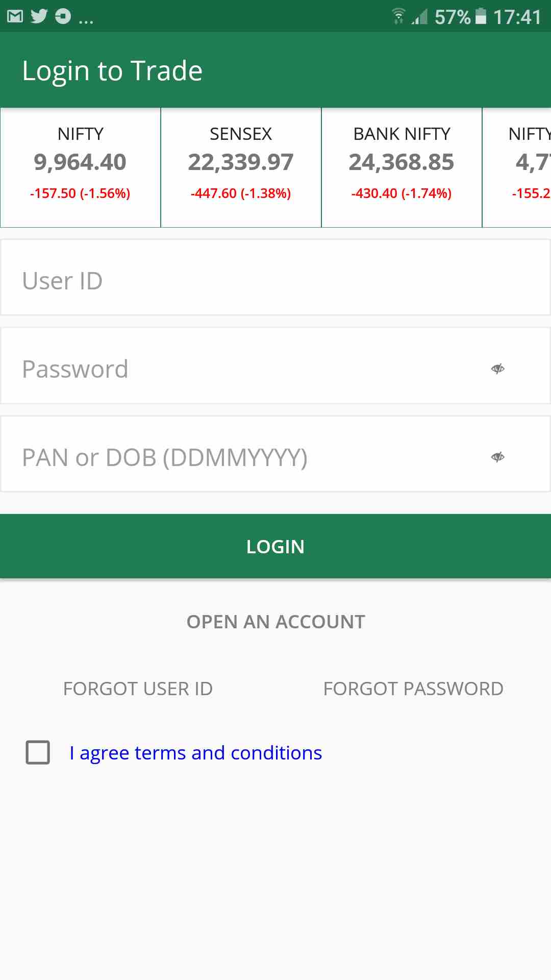The width and height of the screenshot is (551, 980).
Task: Tap the User ID input field
Action: 275,281
